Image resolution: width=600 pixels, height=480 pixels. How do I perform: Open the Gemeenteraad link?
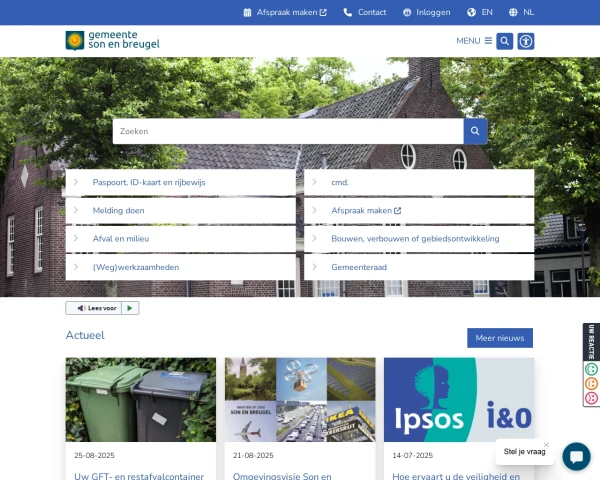[x=359, y=267]
